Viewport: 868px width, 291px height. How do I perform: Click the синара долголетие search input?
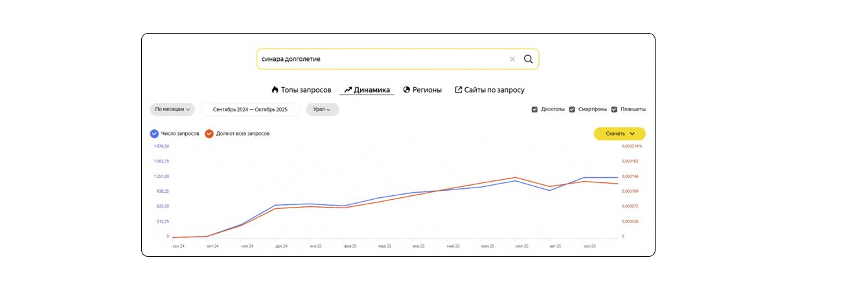coord(382,59)
